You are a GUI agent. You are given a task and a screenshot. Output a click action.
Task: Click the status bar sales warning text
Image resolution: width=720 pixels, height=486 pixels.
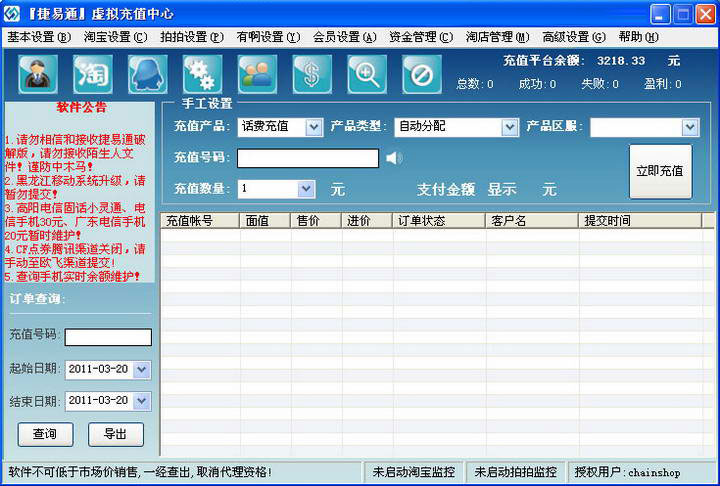140,472
